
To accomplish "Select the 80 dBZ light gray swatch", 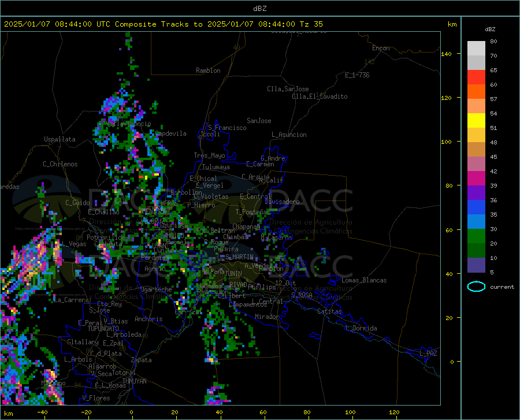I will 476,48.
